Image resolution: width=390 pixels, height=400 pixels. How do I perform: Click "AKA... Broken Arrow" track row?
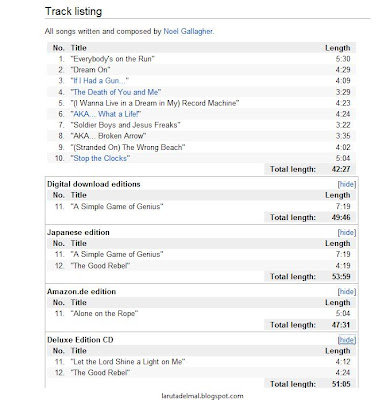point(201,136)
